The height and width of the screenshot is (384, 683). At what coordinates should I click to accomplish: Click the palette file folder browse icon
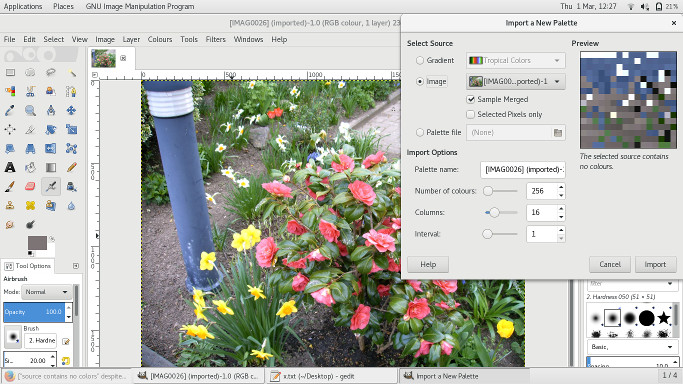(558, 132)
